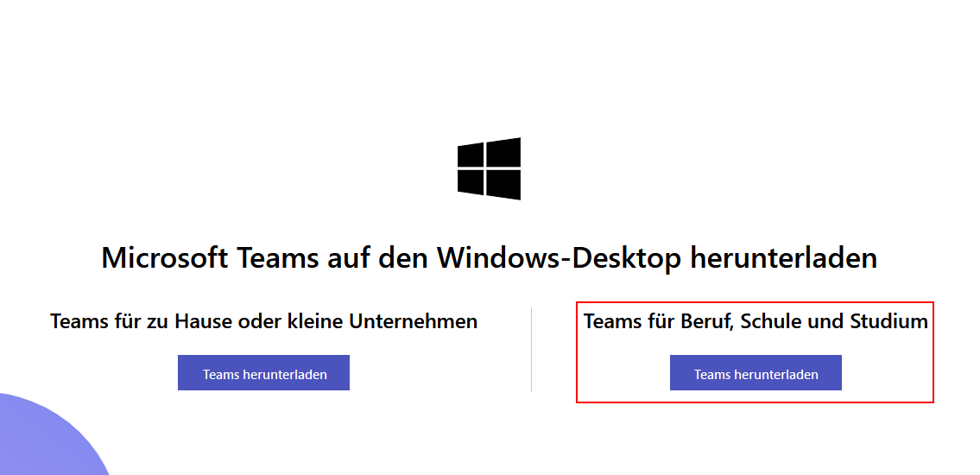Click the black Windows logo icon
The image size is (980, 475).
(x=489, y=168)
